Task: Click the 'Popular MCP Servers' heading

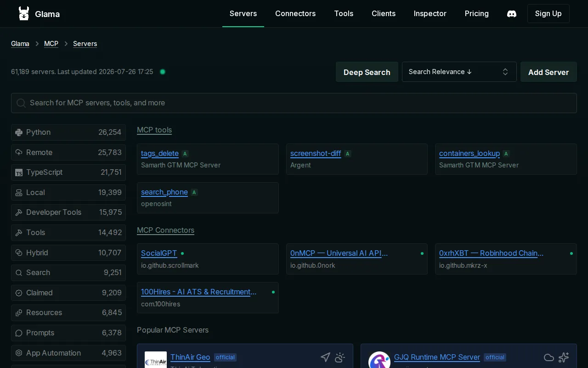Action: (x=173, y=330)
